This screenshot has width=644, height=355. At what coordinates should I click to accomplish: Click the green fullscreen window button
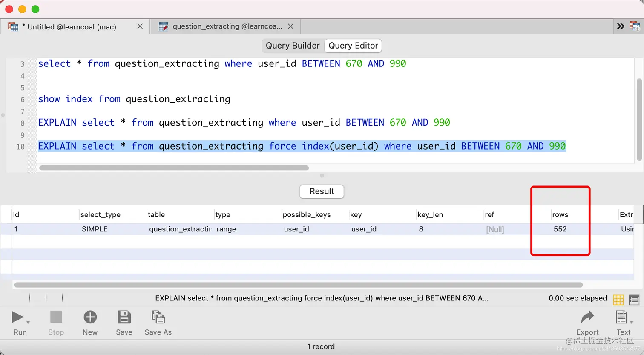35,9
